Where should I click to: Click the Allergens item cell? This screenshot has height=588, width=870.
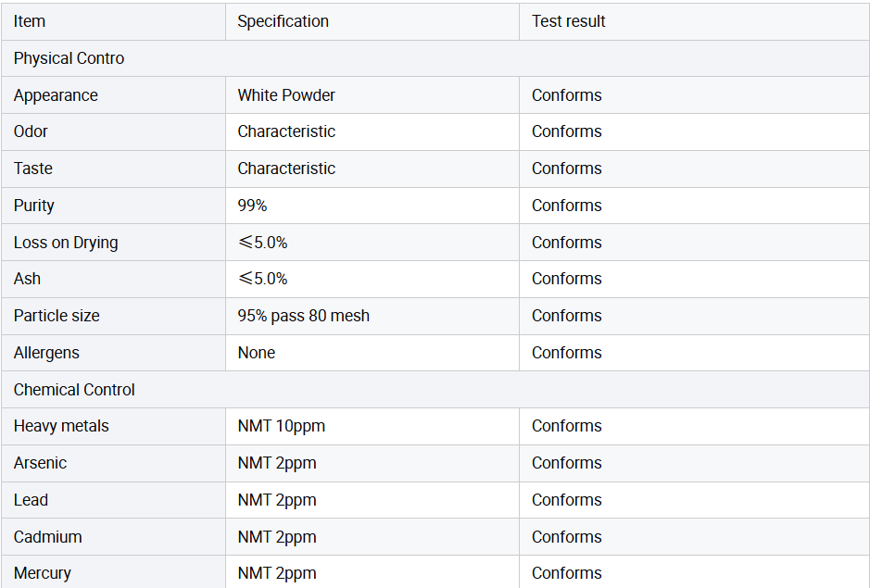[46, 353]
